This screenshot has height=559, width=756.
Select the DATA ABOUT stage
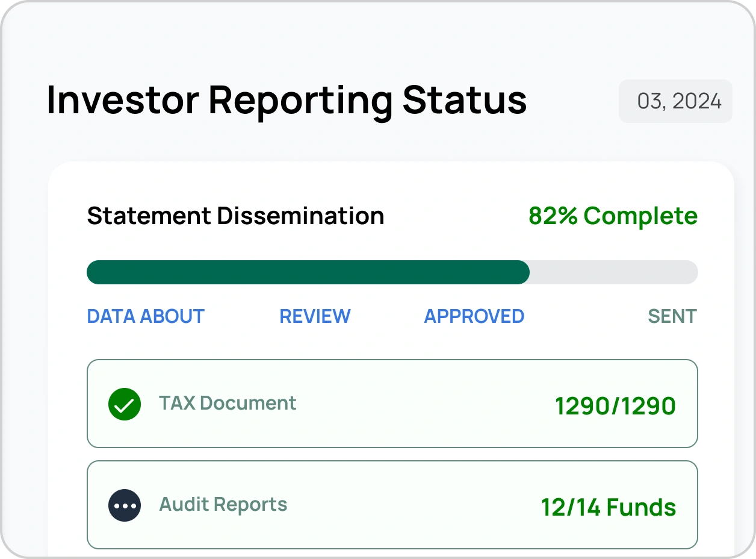point(146,316)
